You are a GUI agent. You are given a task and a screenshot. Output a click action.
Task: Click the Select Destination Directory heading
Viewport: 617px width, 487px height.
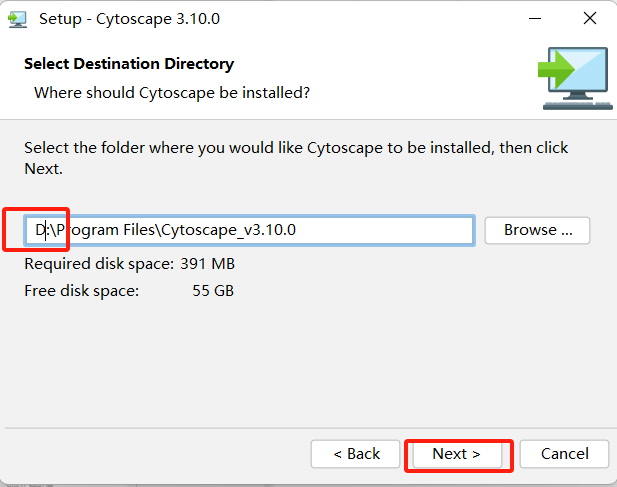[129, 64]
